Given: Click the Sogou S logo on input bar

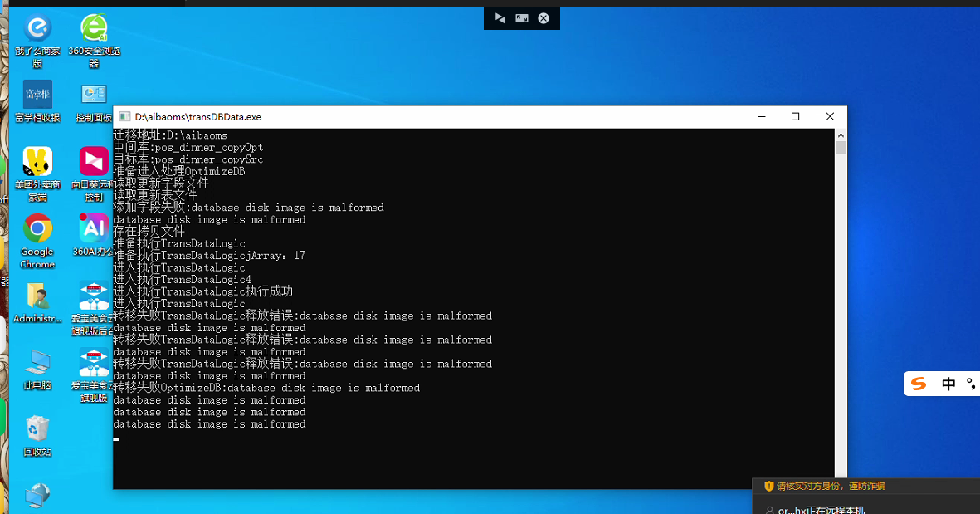Looking at the screenshot, I should tap(919, 384).
